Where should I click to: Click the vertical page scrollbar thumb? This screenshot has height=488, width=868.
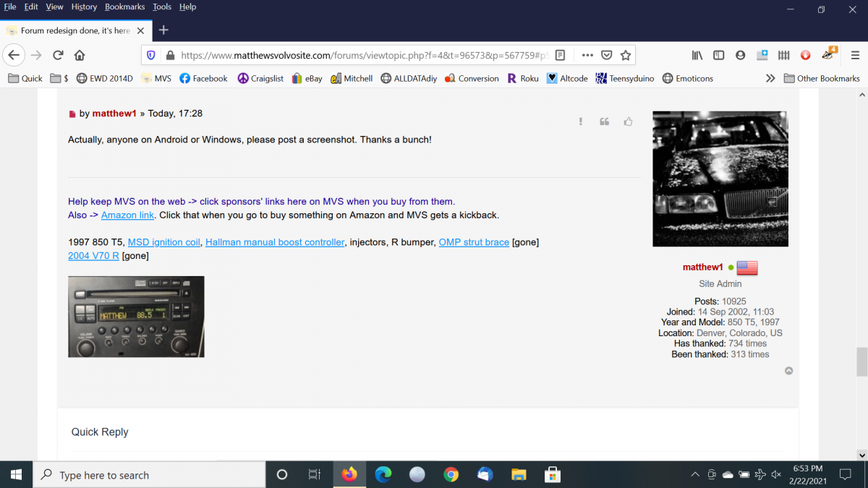(861, 361)
